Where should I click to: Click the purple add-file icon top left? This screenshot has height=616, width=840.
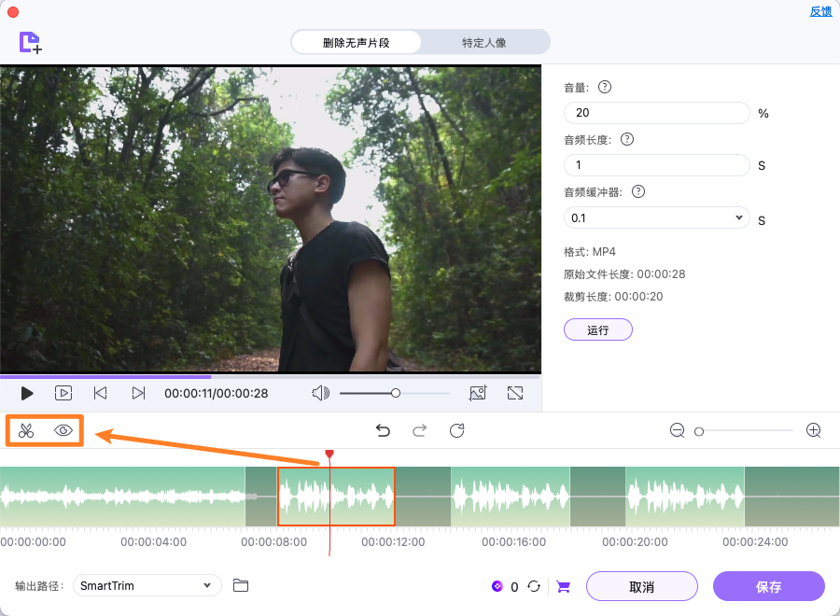click(29, 42)
